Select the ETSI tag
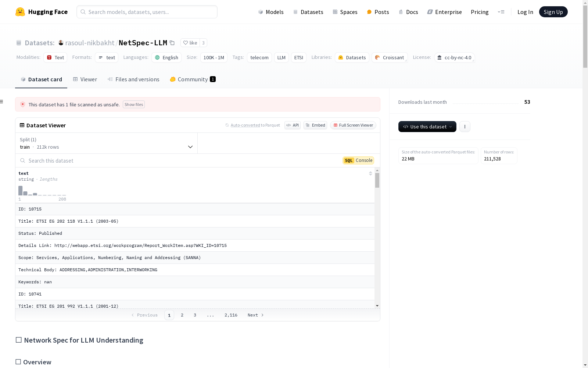Viewport: 588px width, 368px height. click(x=299, y=57)
